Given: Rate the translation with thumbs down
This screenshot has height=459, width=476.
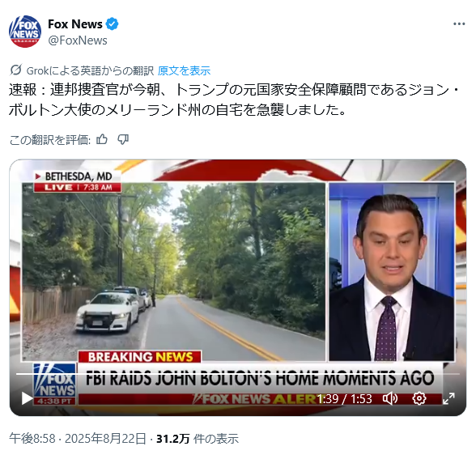Looking at the screenshot, I should pyautogui.click(x=123, y=140).
